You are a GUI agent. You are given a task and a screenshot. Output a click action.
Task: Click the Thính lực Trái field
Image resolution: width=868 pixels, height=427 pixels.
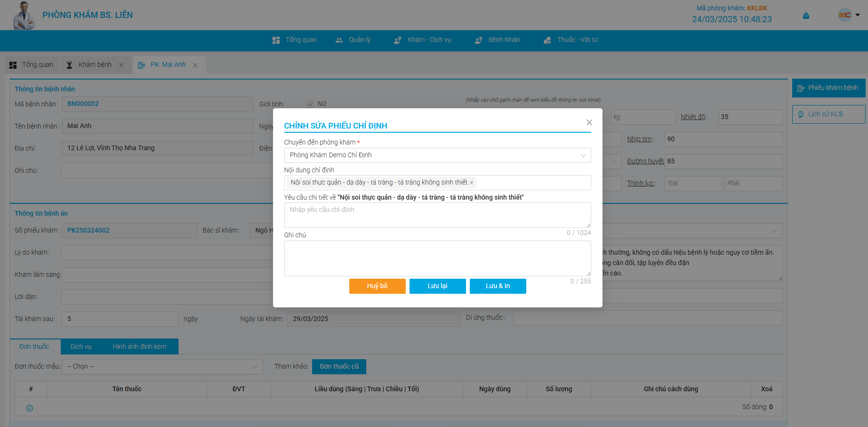tap(693, 184)
